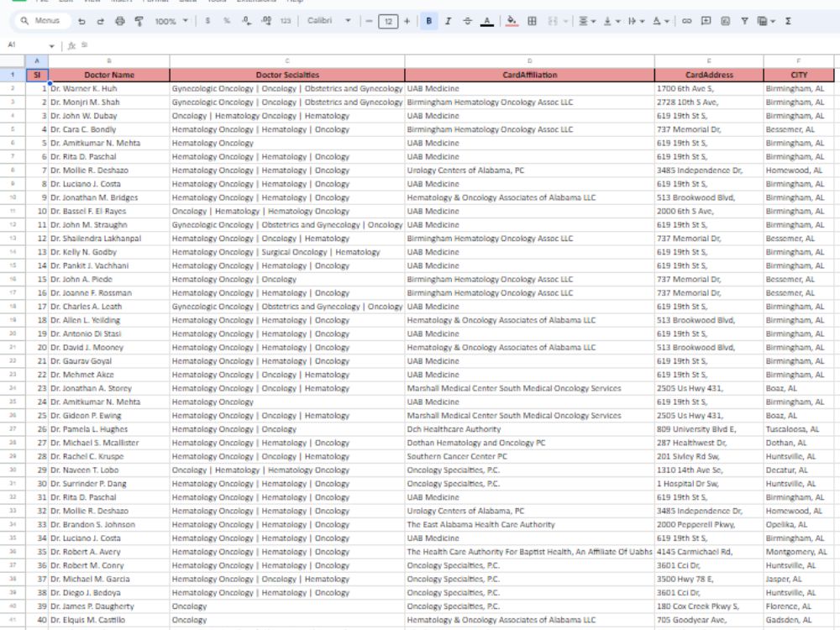Open the Borders icon menu
This screenshot has height=630, width=840.
[x=532, y=21]
